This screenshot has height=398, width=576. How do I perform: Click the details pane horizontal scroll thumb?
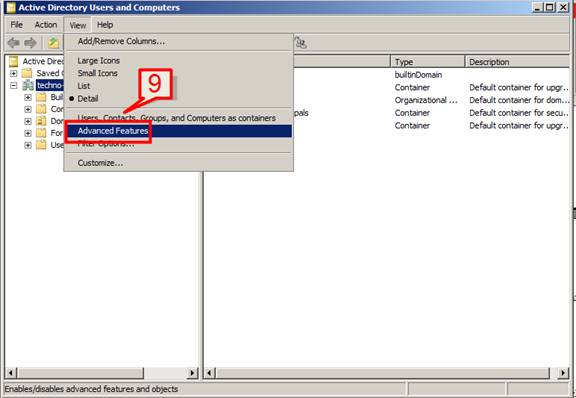point(382,373)
